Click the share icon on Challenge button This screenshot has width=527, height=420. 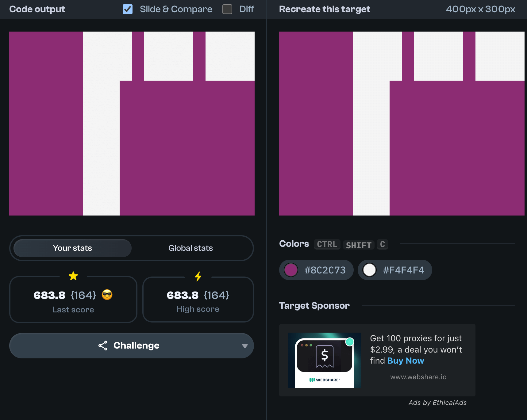103,346
